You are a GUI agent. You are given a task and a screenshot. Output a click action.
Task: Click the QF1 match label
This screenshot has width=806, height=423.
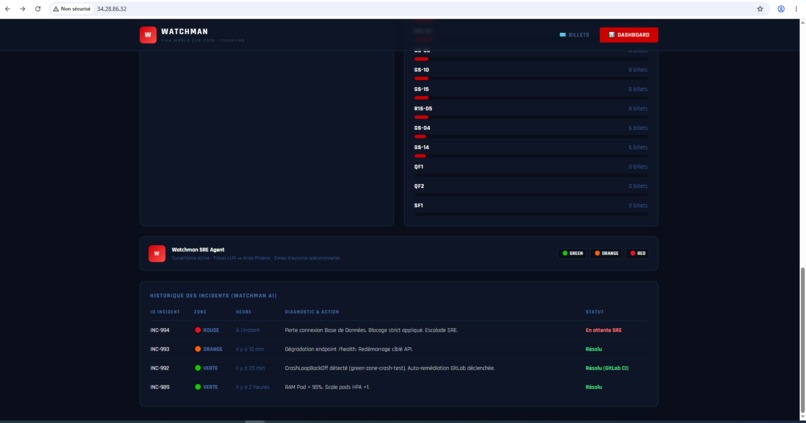point(419,167)
